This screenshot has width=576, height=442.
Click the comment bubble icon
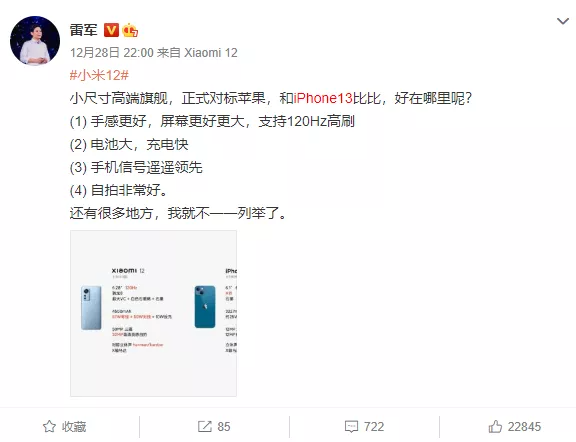click(x=351, y=427)
